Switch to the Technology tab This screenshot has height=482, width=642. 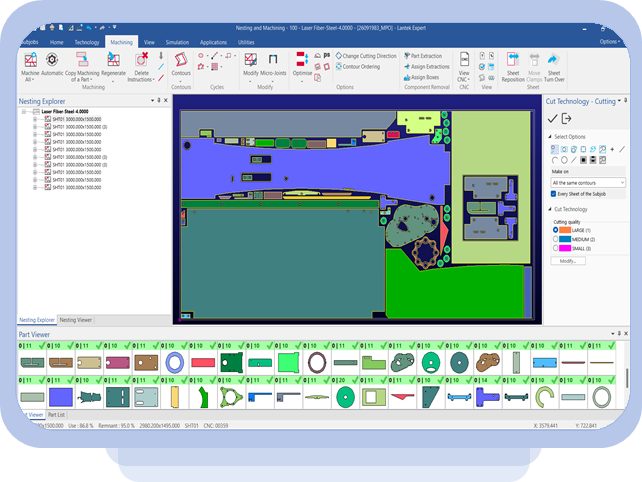(87, 42)
